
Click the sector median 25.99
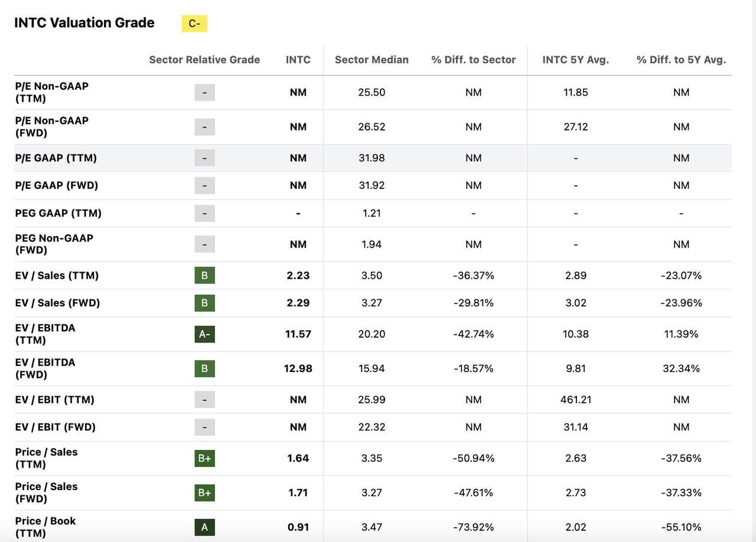(x=372, y=400)
